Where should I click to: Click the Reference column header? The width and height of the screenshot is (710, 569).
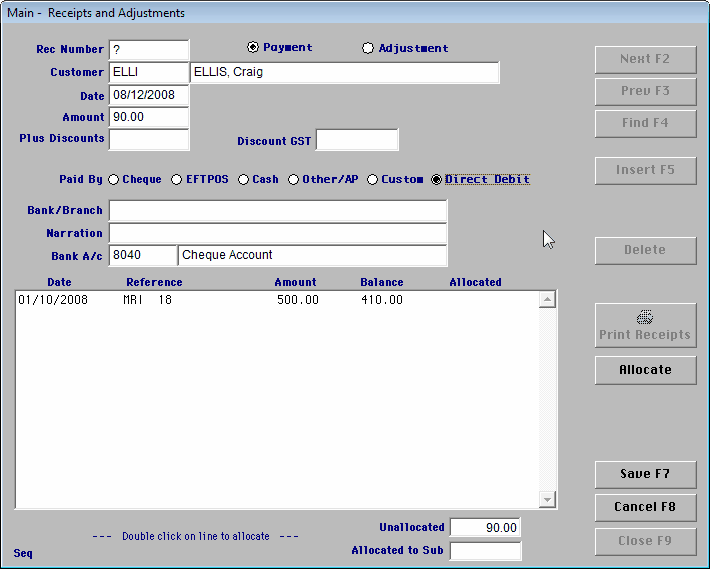click(154, 282)
